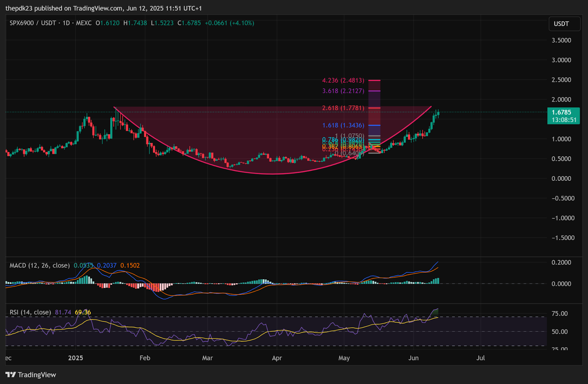Click the Jun date axis label
This screenshot has height=384, width=588.
coord(413,358)
